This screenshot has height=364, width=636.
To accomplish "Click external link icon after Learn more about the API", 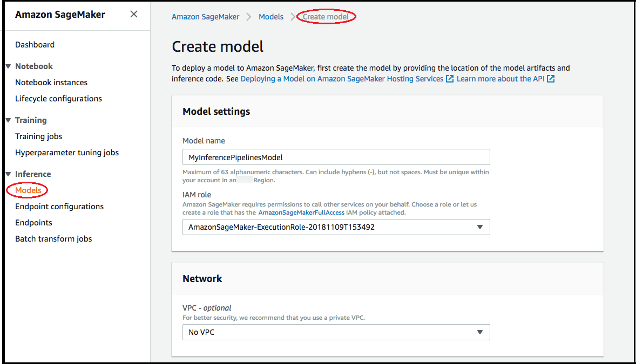I will coord(551,79).
